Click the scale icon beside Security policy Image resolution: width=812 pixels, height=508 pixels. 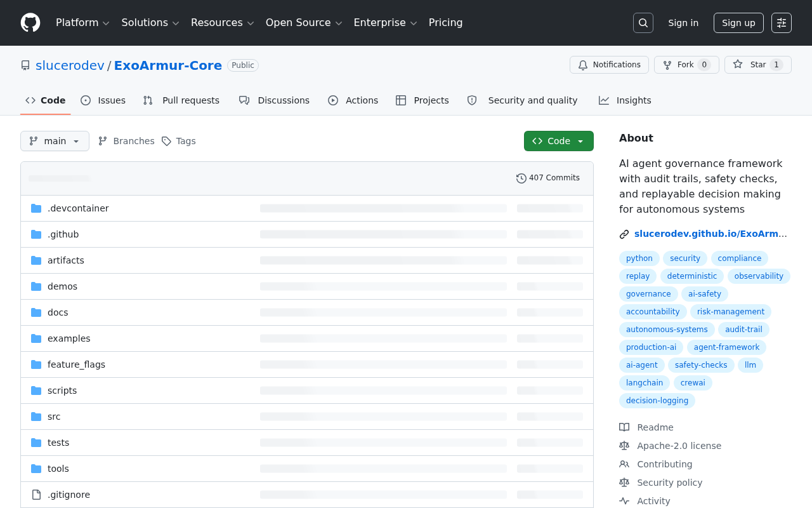click(624, 483)
